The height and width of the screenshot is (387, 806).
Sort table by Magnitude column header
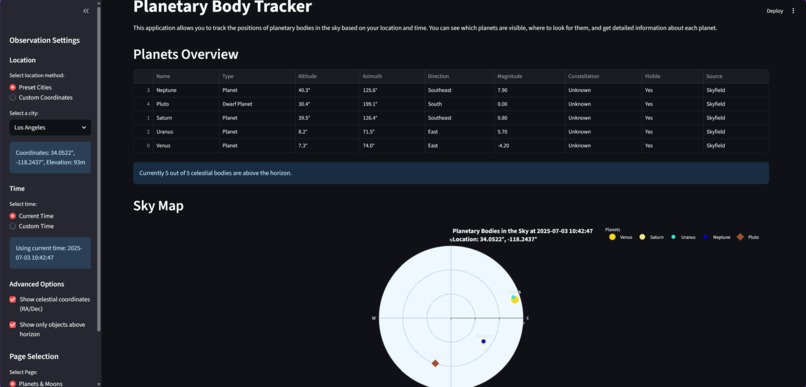pos(529,76)
